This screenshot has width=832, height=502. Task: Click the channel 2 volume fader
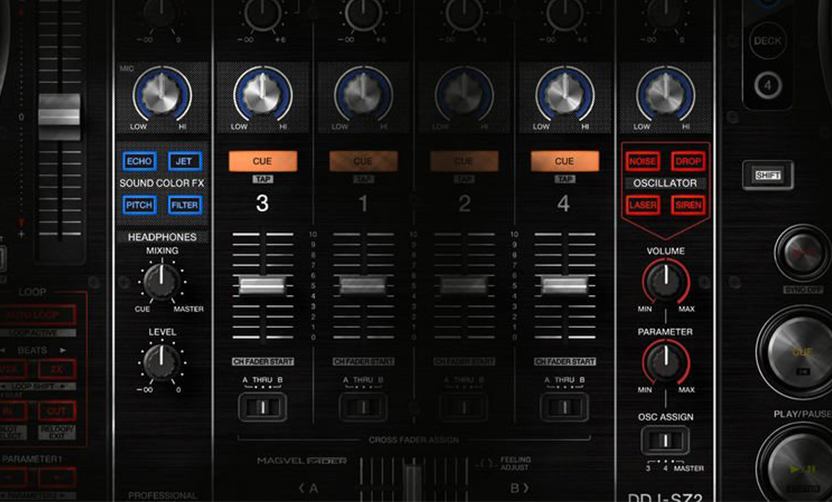click(x=464, y=284)
